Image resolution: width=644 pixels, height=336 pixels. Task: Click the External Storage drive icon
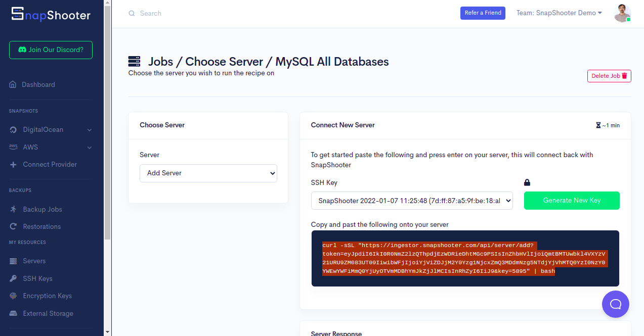point(13,313)
